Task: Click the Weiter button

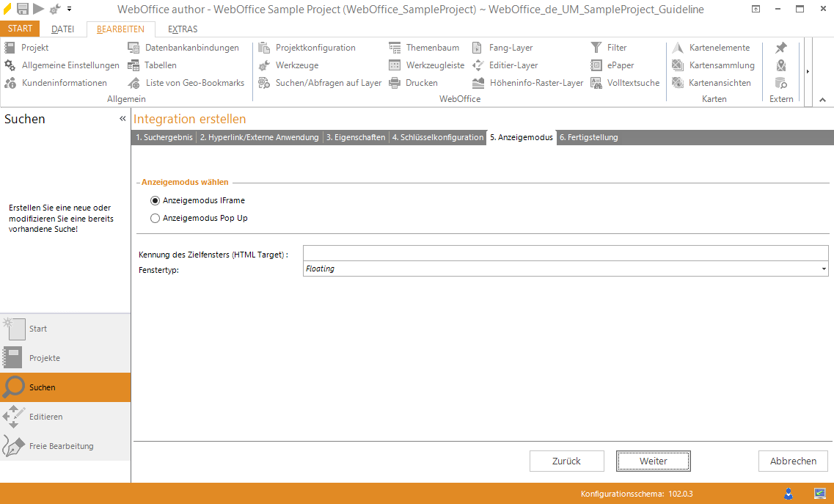Action: 653,461
